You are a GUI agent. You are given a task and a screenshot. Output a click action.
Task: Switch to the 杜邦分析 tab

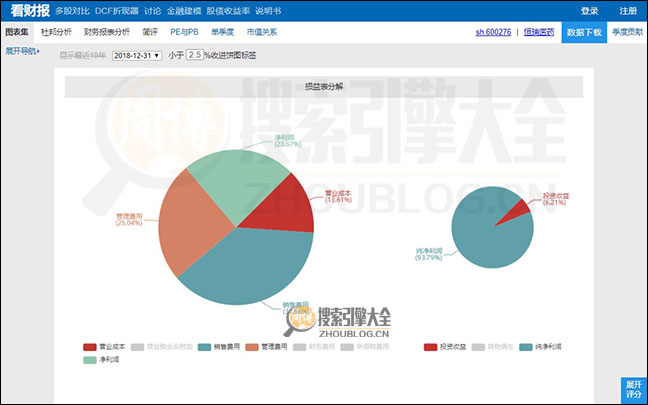click(56, 32)
